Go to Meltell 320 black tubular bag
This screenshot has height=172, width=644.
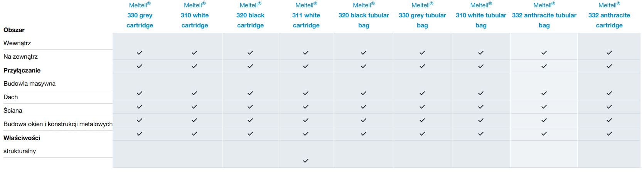363,15
